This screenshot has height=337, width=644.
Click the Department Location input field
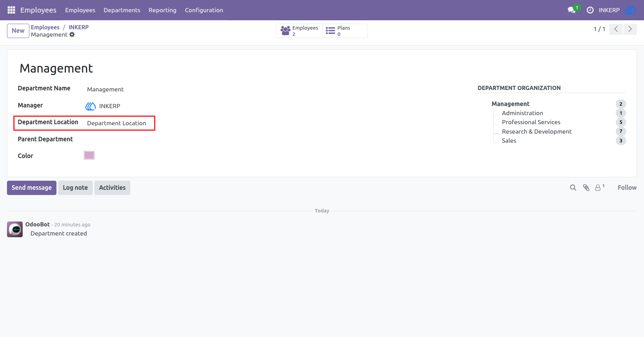tap(117, 123)
